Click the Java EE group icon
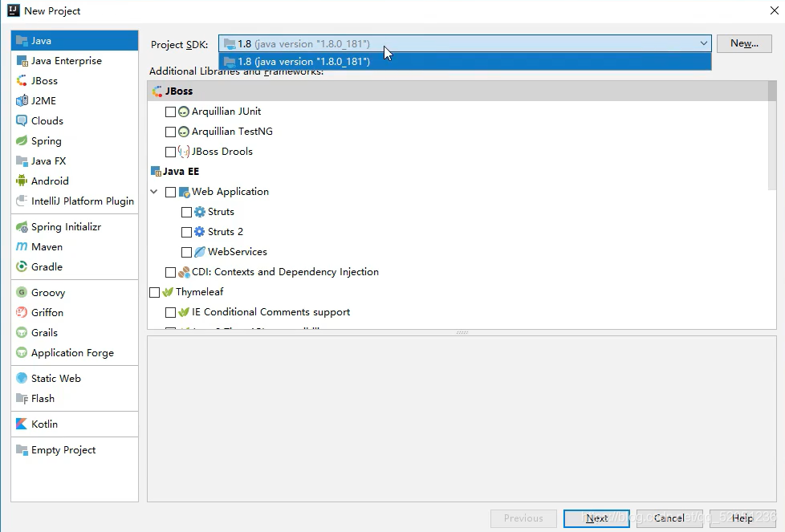This screenshot has width=785, height=532. 156,171
